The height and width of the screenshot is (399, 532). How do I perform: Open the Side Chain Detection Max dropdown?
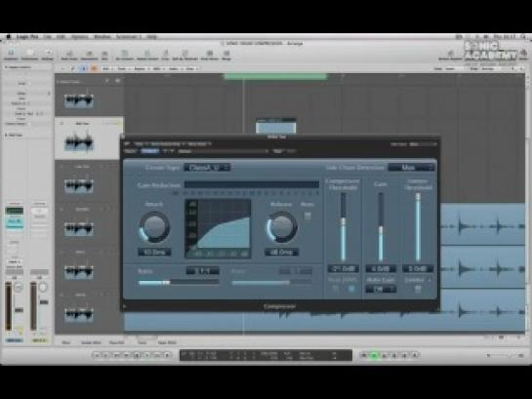click(411, 168)
